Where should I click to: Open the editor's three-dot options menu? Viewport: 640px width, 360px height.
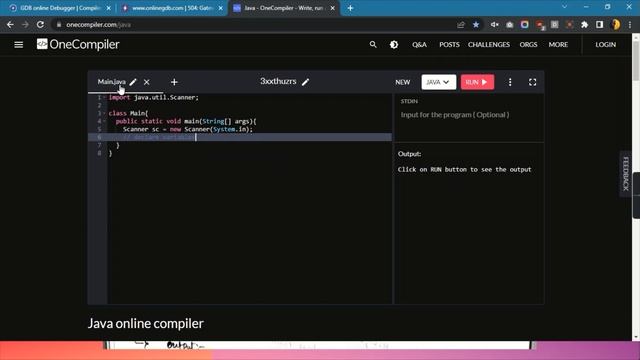click(510, 82)
